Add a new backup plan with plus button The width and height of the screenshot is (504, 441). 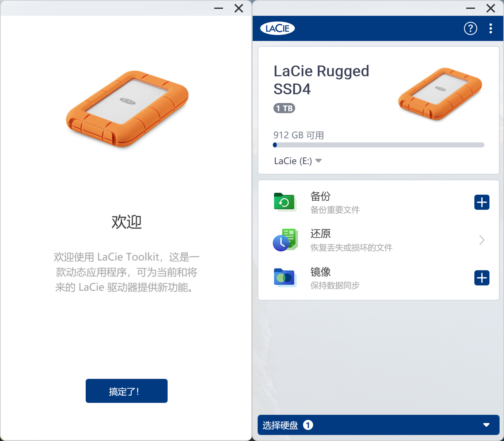[x=481, y=202]
